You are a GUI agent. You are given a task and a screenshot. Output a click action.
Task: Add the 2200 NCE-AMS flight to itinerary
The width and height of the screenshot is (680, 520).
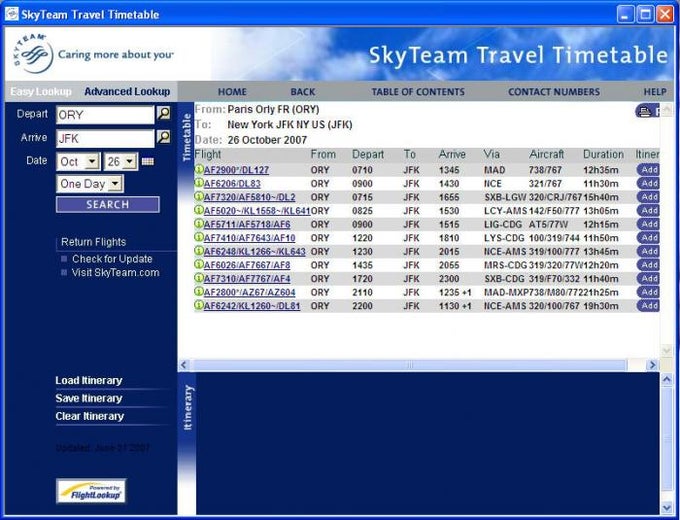pyautogui.click(x=648, y=305)
